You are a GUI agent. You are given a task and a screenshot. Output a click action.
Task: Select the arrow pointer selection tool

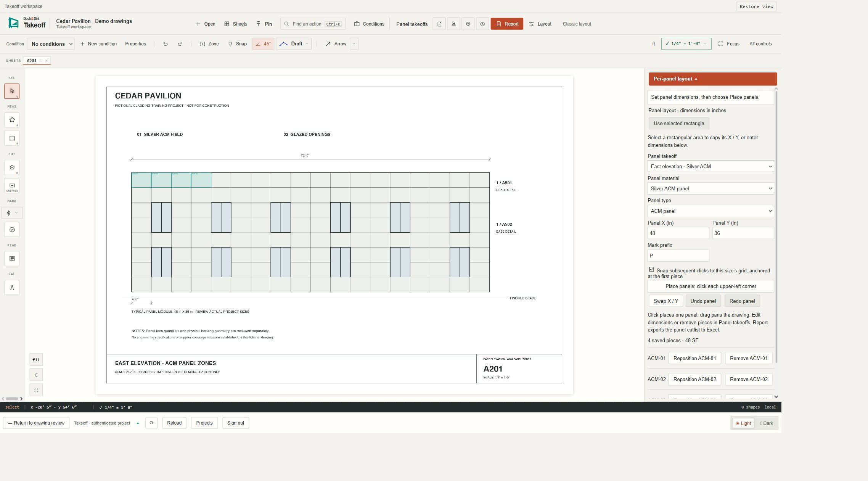(x=12, y=91)
